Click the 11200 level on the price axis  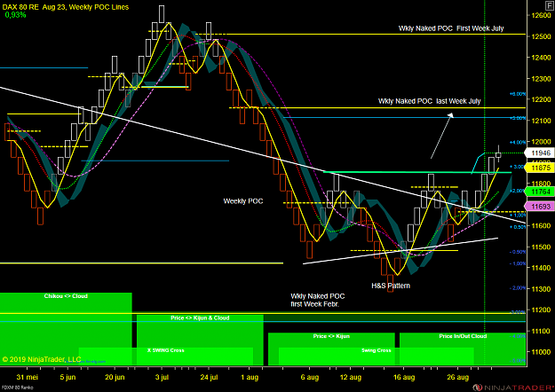pyautogui.click(x=541, y=310)
